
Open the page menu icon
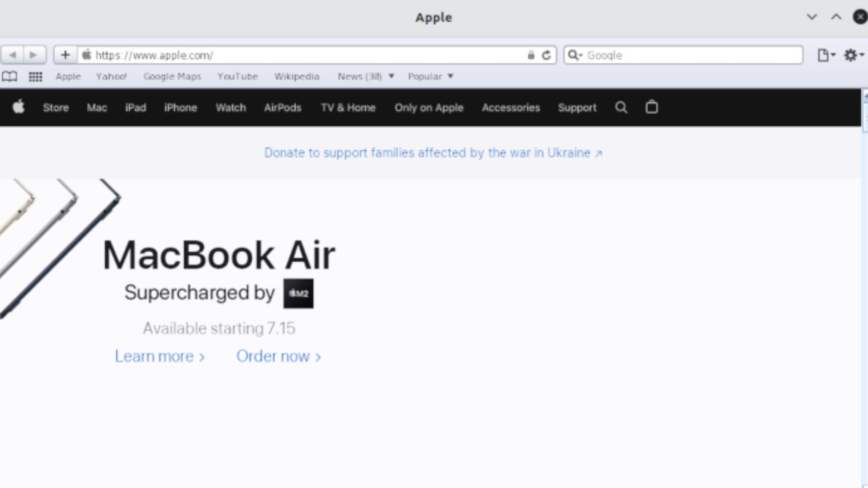click(826, 55)
